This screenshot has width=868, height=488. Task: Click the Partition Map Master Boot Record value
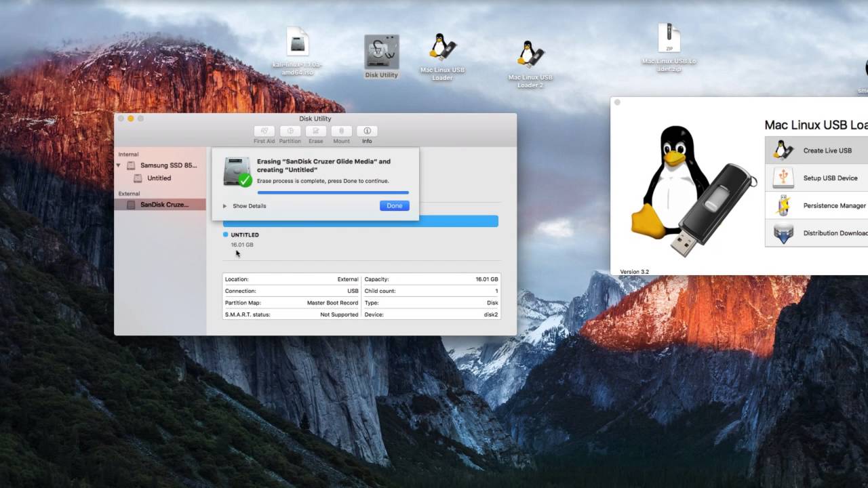pos(332,303)
